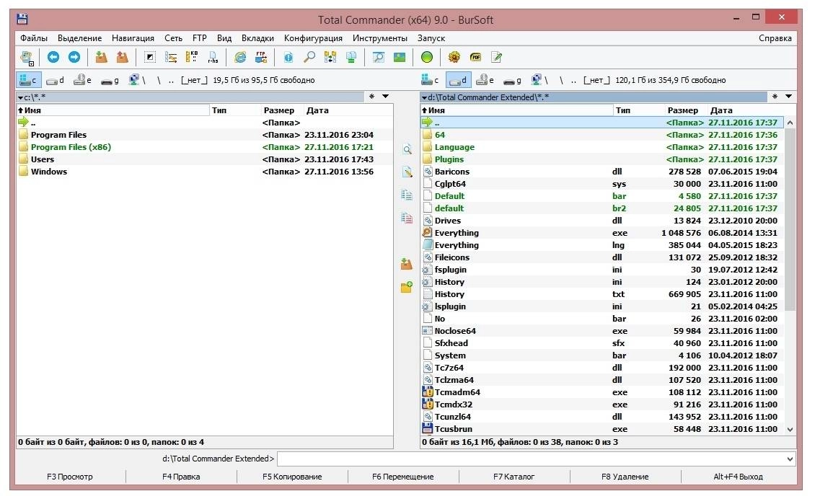Click the Invert selection toolbar icon
Viewport: 815px width, 504px height.
(150, 57)
